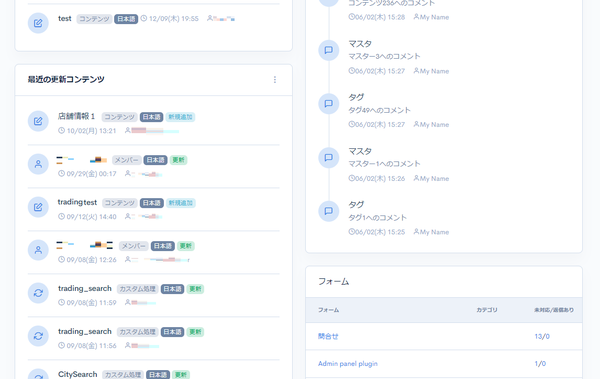600x379 pixels.
Task: Open the test content entry
Action: (65, 18)
